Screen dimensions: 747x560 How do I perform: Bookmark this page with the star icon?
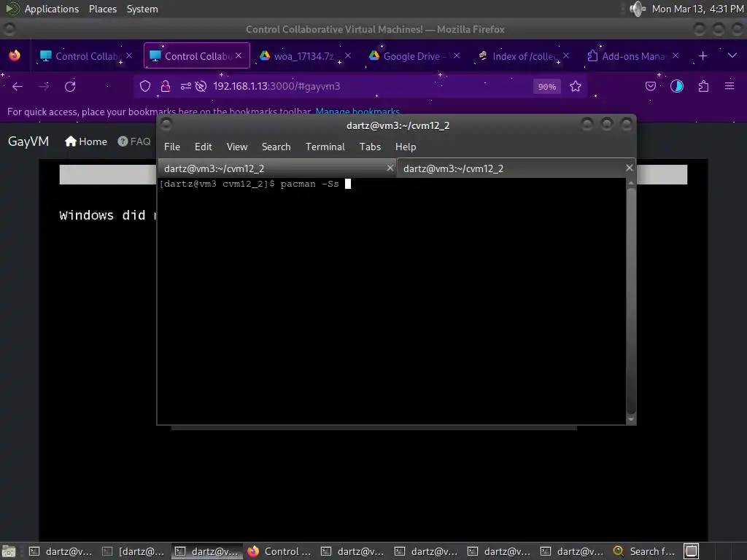point(576,86)
